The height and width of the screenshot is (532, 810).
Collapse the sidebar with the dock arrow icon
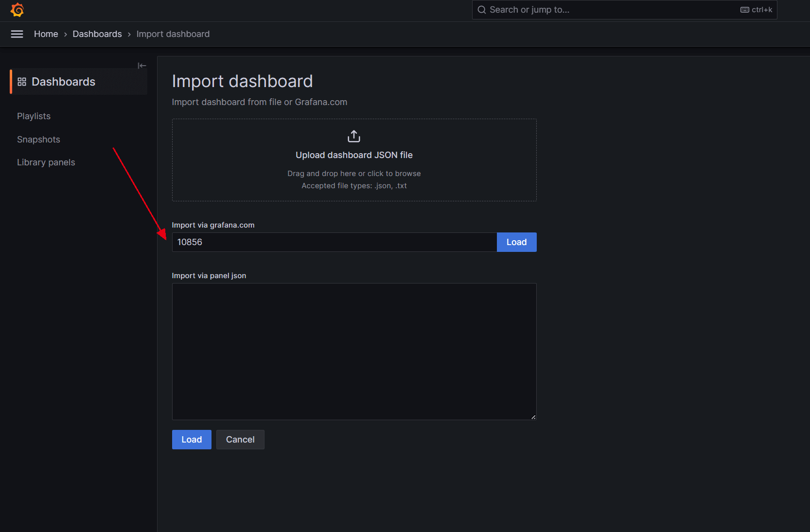click(x=142, y=66)
